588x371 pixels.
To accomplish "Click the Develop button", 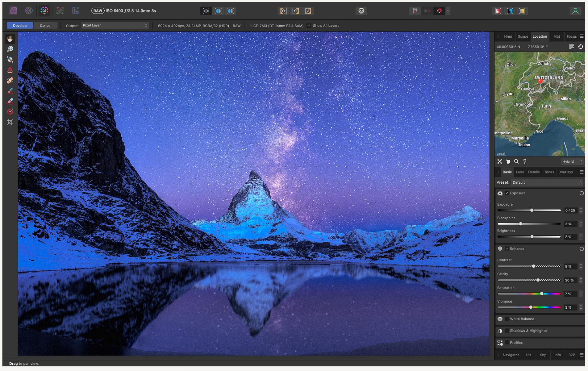I will pyautogui.click(x=20, y=26).
